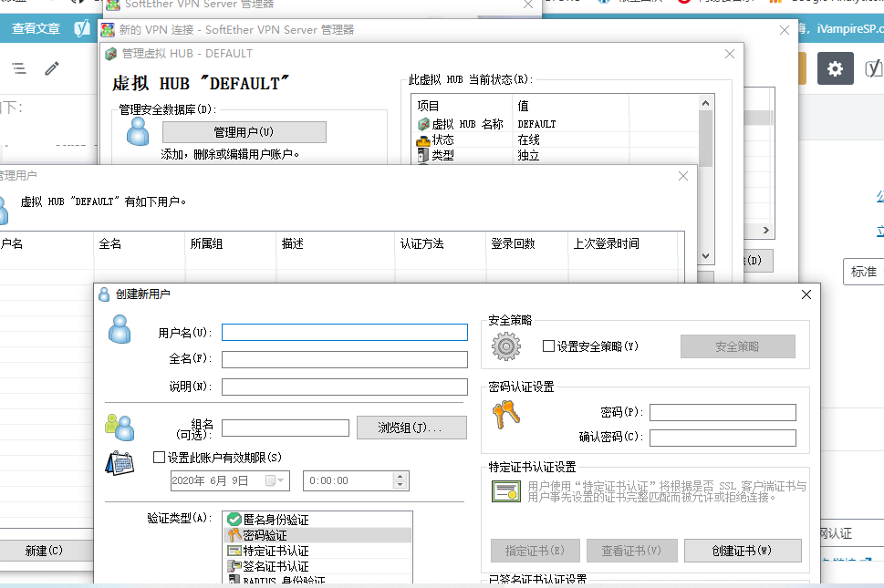Click the optional group name input field
This screenshot has width=884, height=588.
(x=286, y=428)
